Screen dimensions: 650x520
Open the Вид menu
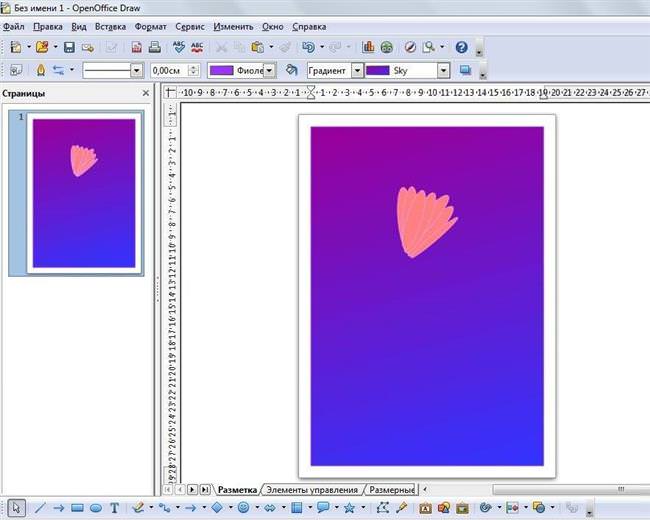coord(79,27)
